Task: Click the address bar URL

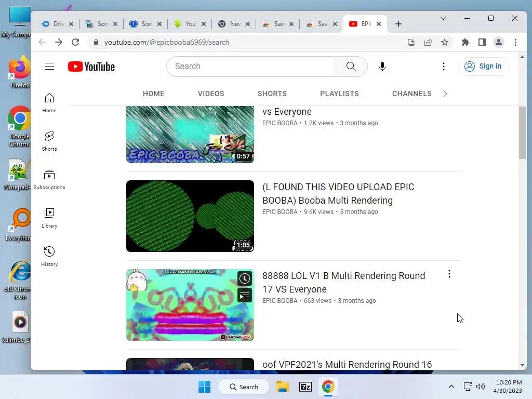Action: coord(167,42)
